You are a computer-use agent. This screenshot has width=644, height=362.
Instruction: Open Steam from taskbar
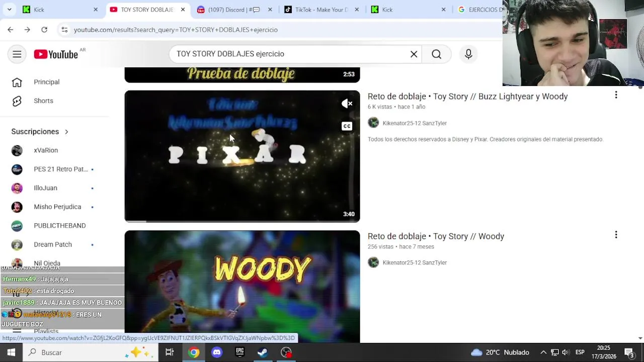(263, 352)
